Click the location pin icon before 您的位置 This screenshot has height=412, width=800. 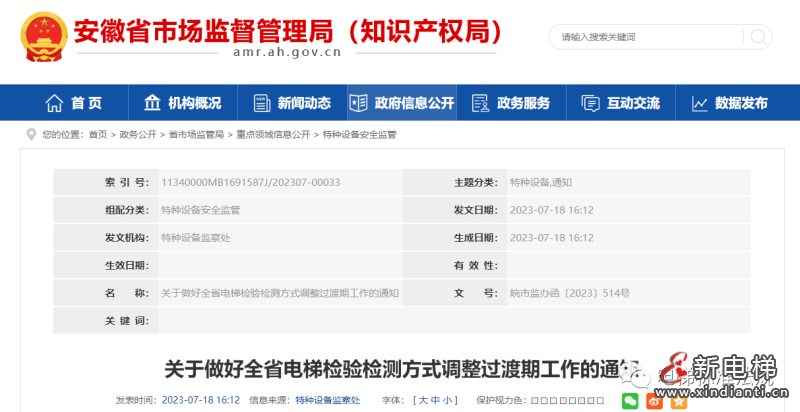(x=31, y=135)
